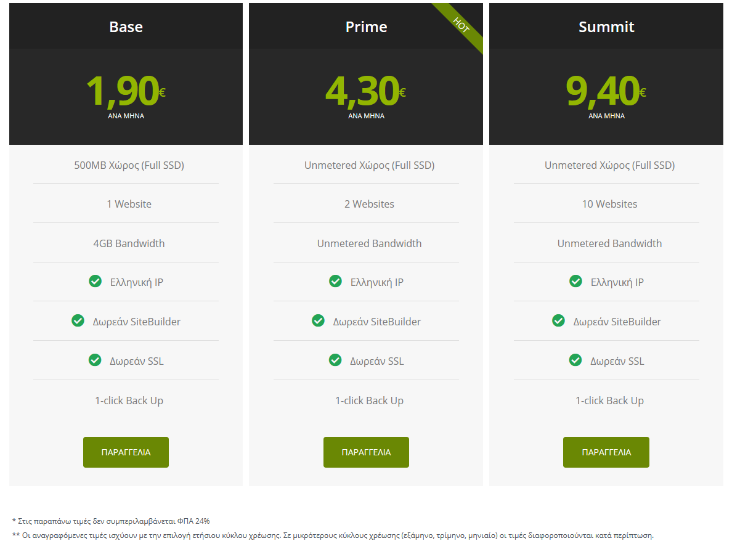Image resolution: width=756 pixels, height=549 pixels.
Task: Click the HOT ribbon on the Prime plan
Action: point(461,24)
